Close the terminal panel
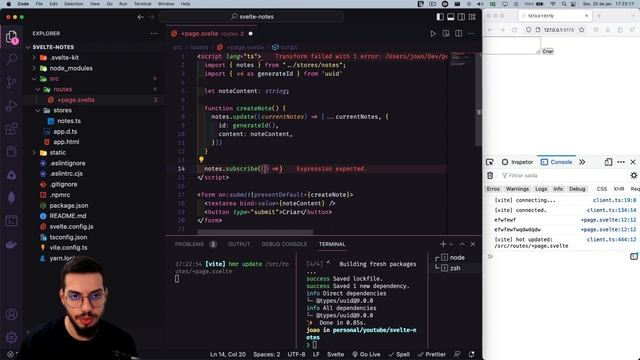640x360 pixels. pyautogui.click(x=473, y=244)
